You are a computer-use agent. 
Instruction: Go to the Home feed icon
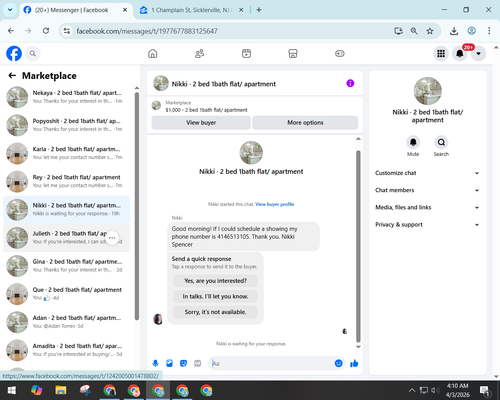(153, 53)
